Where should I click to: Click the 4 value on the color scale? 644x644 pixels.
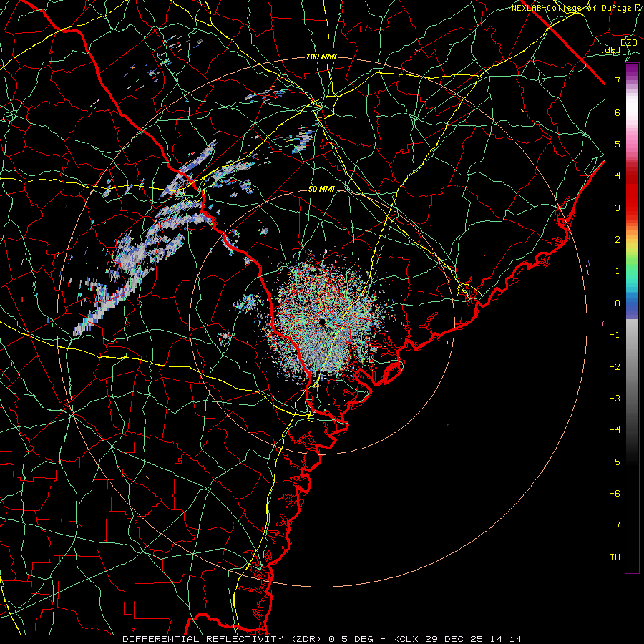pyautogui.click(x=618, y=176)
